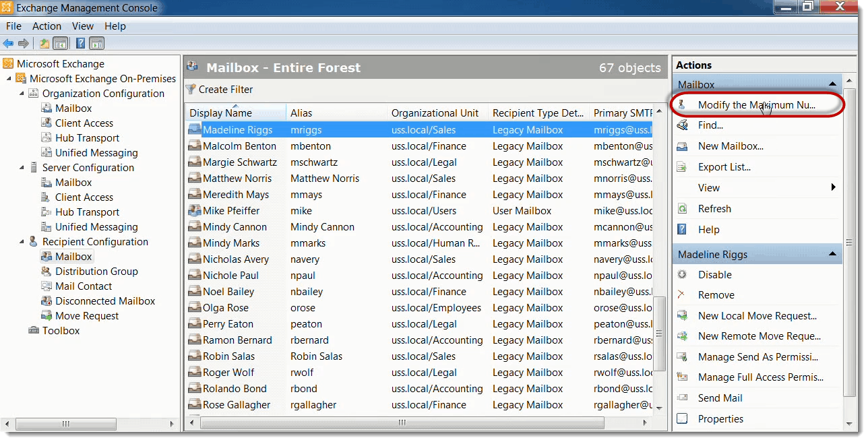The height and width of the screenshot is (442, 868).
Task: Toggle the Show/Hide Console Tree button
Action: click(61, 44)
